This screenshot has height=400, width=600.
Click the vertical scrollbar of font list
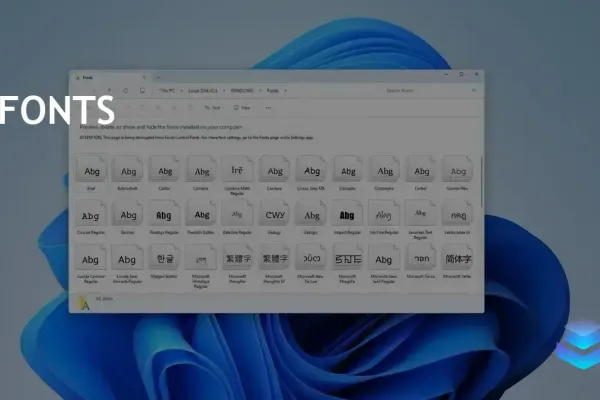tap(481, 182)
